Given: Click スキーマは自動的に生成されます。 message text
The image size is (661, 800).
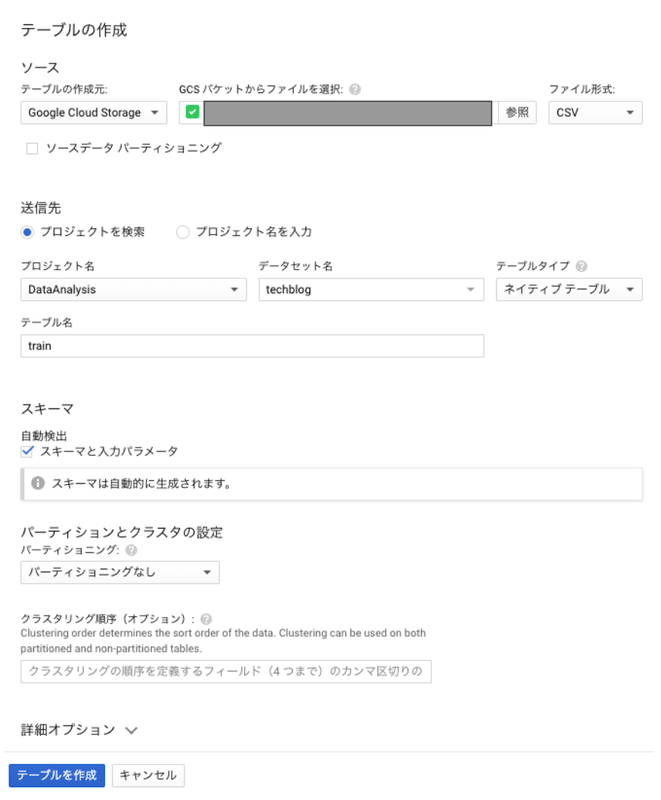Looking at the screenshot, I should [141, 483].
